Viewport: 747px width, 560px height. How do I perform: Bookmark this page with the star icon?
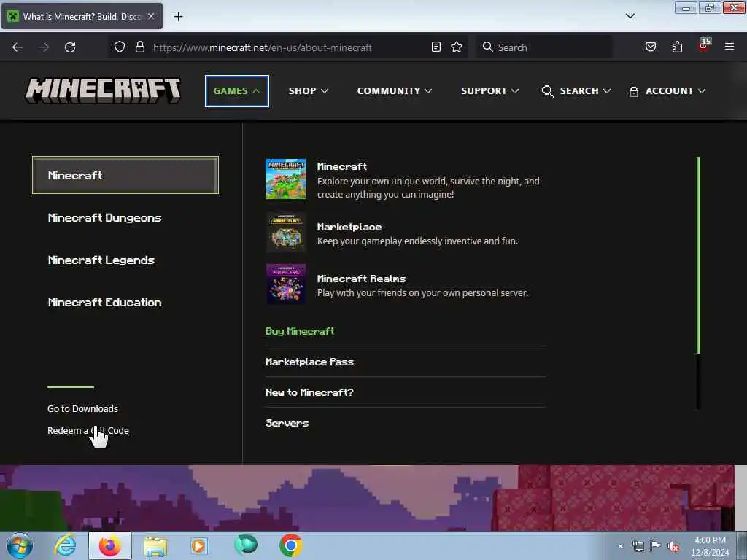[x=457, y=47]
